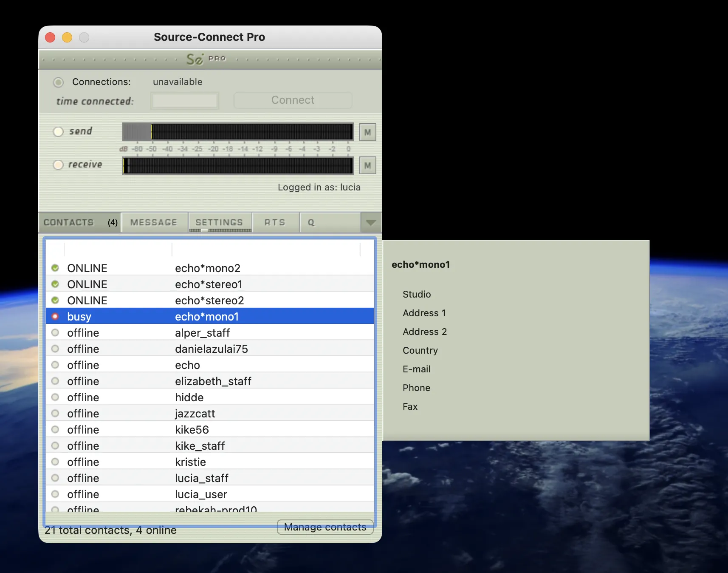Click the Source-Connect Pro logo
The image size is (728, 573).
[x=206, y=59]
